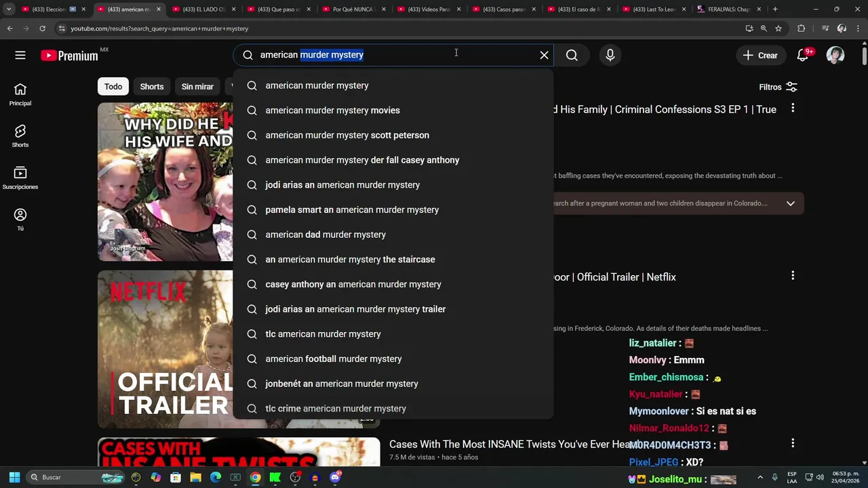Viewport: 868px width, 488px height.
Task: Open options menu for Criminal Confessions video
Action: (793, 108)
